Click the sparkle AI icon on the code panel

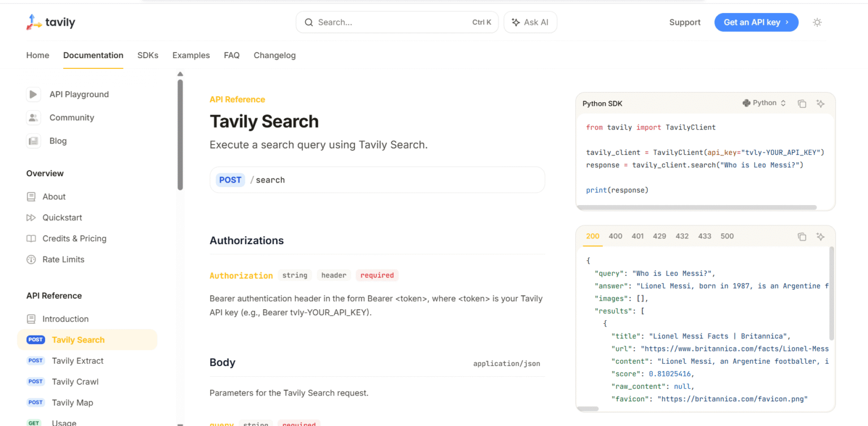click(821, 103)
